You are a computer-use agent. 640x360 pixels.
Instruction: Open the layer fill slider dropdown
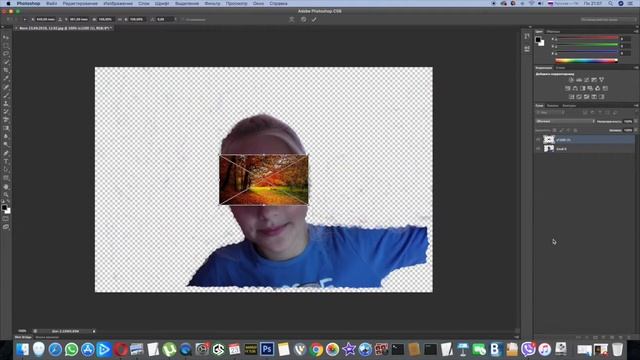pos(636,130)
